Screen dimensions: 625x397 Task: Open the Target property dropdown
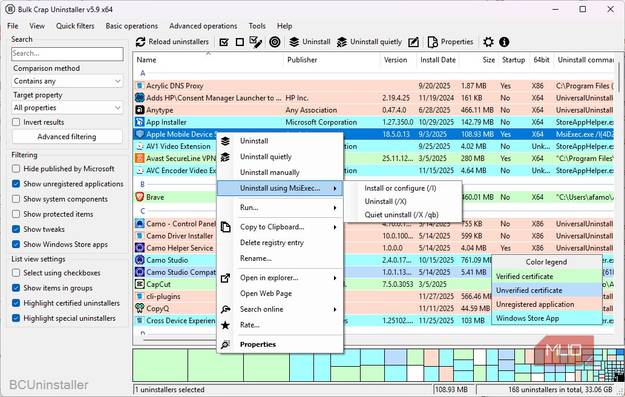coord(67,108)
